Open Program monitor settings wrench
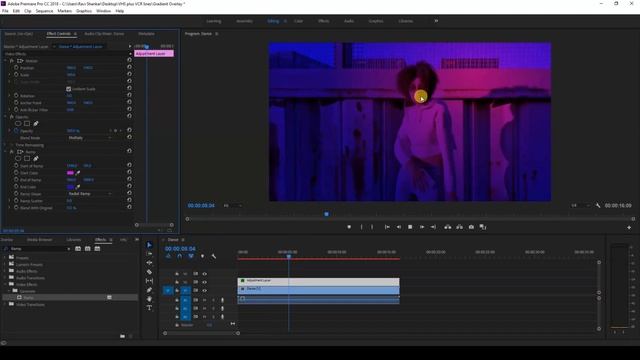Viewport: 640px width, 360px height. coord(598,206)
